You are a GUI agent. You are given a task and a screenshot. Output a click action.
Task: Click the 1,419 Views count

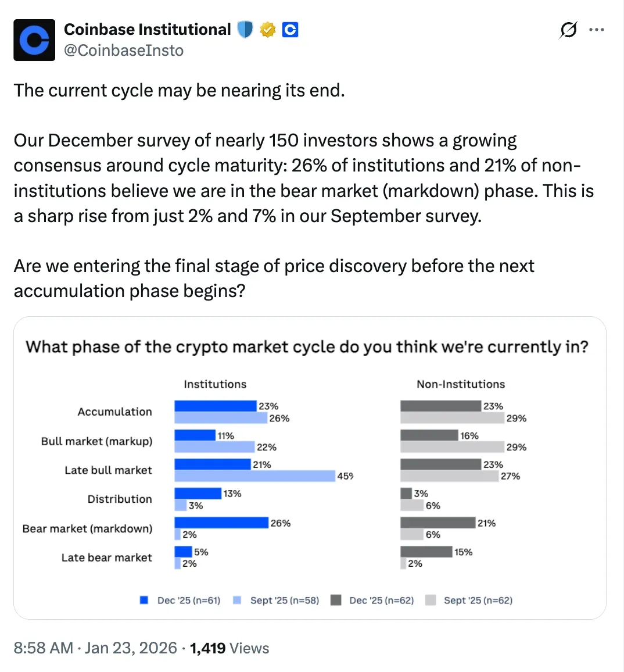coord(229,648)
